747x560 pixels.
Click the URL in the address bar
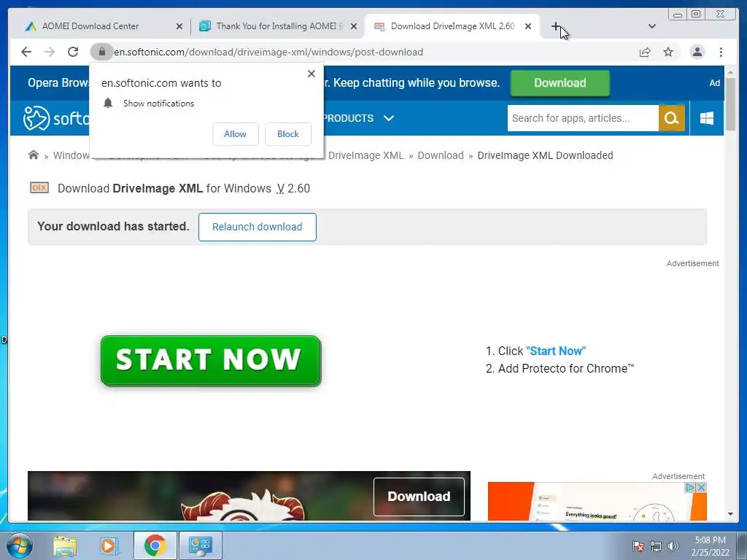coord(268,52)
